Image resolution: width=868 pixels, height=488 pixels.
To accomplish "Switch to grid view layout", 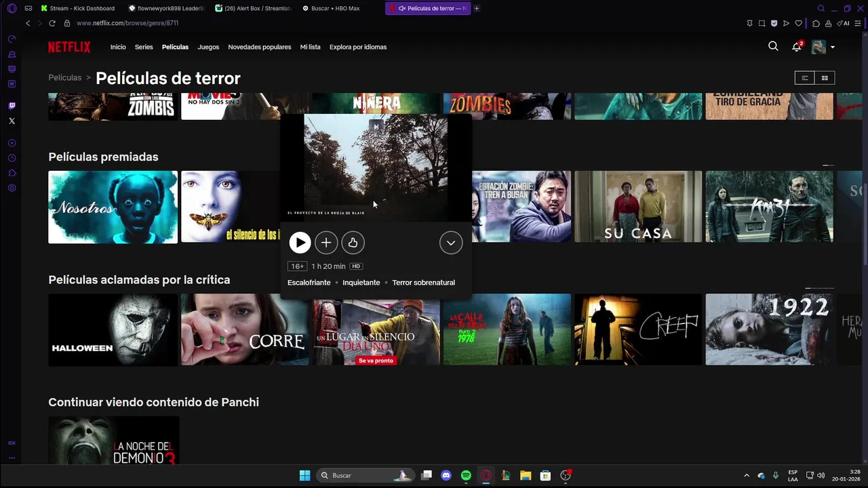I will pos(825,78).
